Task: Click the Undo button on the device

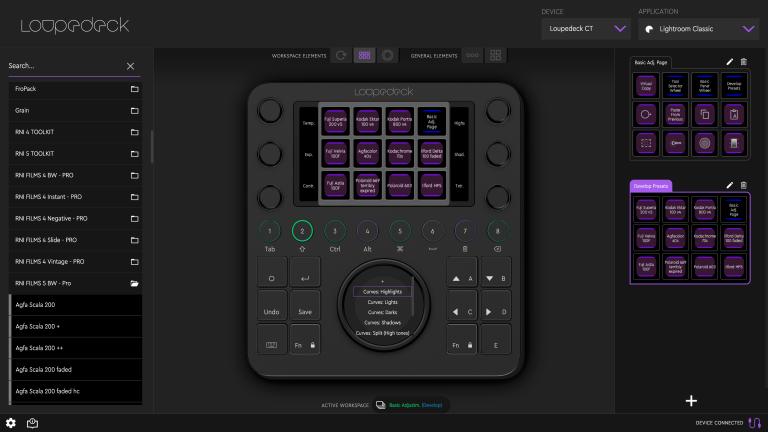Action: click(272, 306)
